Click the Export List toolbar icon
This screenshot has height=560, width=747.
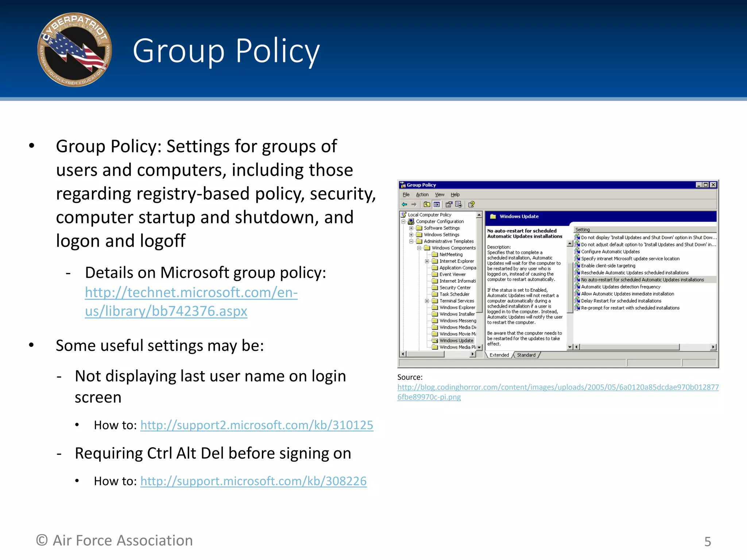click(458, 205)
